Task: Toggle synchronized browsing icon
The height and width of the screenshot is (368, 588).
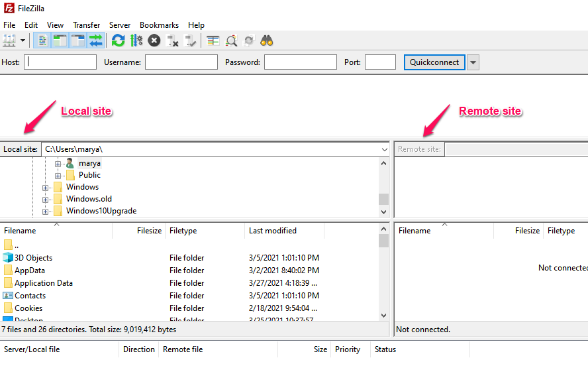Action: coord(249,40)
